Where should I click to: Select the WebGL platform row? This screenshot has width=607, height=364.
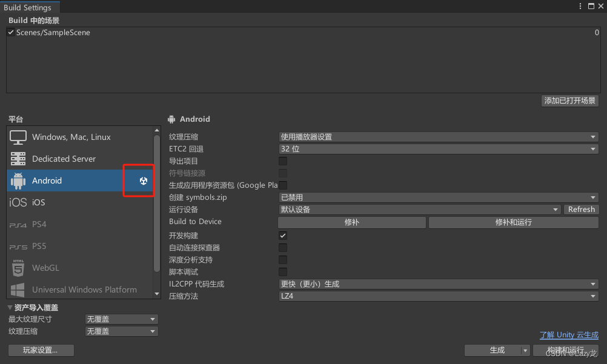pyautogui.click(x=80, y=268)
